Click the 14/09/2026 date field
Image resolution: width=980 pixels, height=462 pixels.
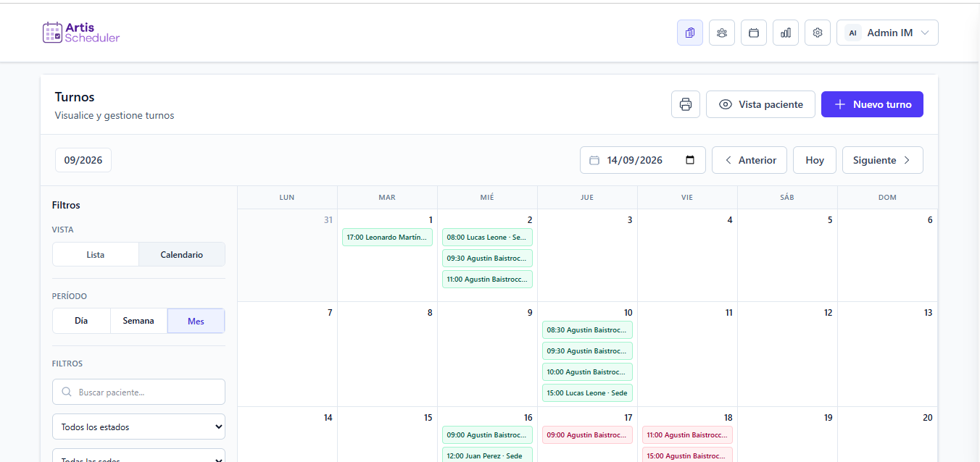pyautogui.click(x=643, y=160)
